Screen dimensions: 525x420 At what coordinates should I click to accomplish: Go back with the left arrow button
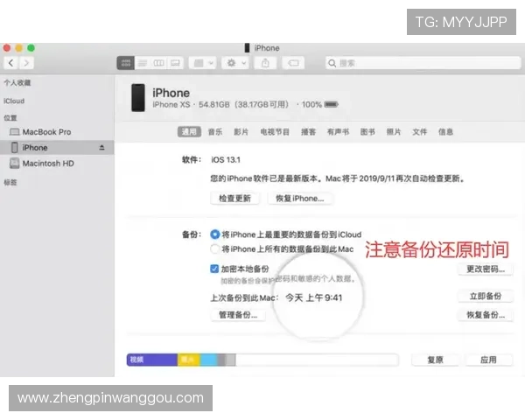pos(11,63)
